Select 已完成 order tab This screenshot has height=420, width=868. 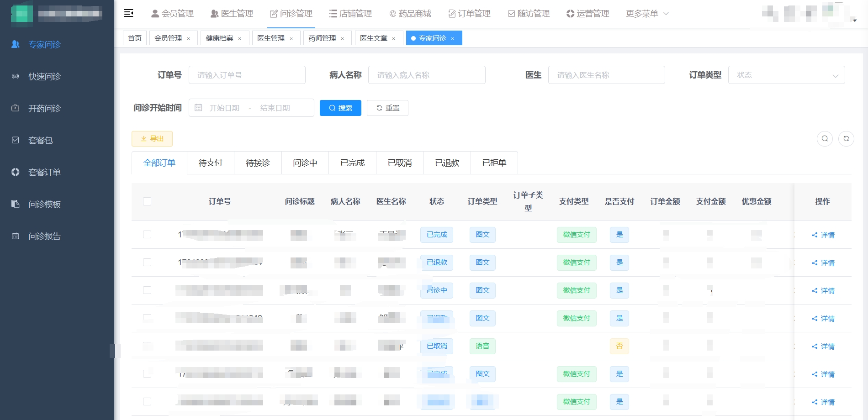coord(353,163)
